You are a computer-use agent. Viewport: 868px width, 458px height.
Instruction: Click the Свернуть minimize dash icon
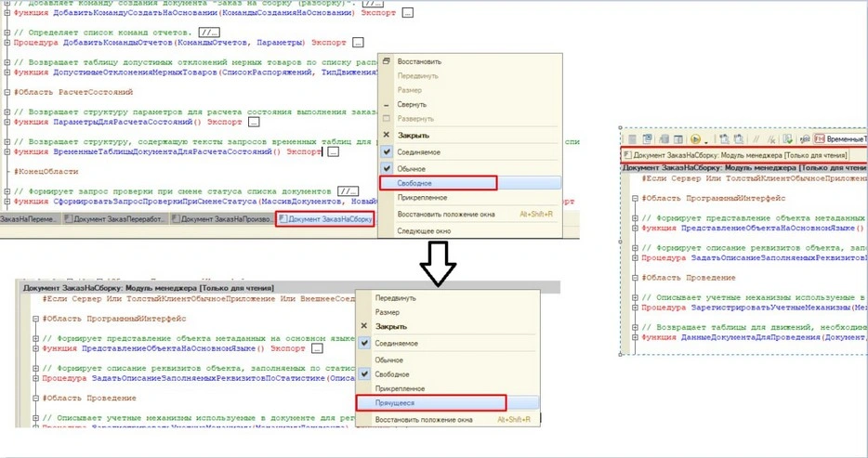(x=387, y=105)
